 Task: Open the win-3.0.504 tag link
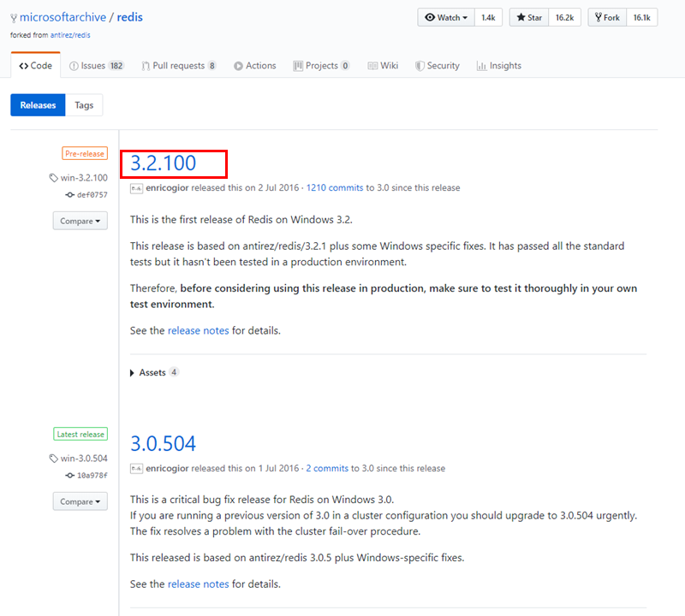point(84,459)
